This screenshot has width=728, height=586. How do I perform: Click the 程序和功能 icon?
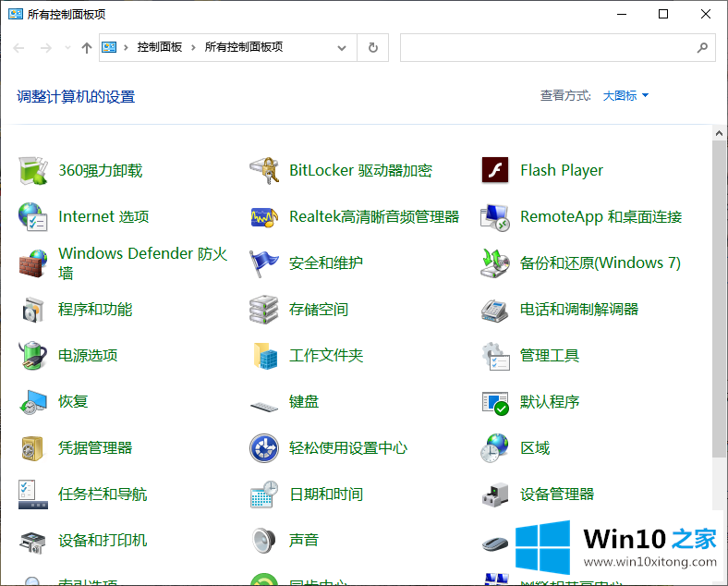point(33,310)
